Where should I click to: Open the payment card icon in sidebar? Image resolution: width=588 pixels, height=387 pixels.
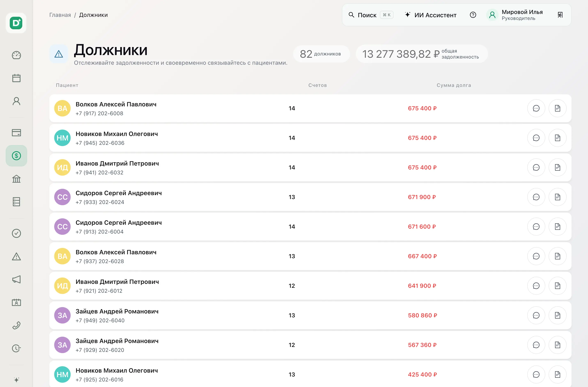coord(16,133)
